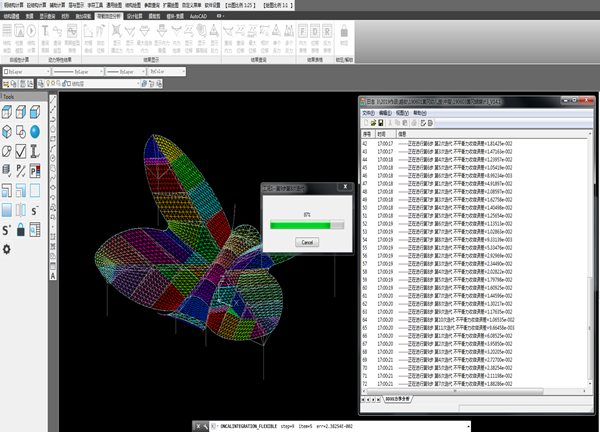Open the 文件(F) menu in log window
Image resolution: width=600 pixels, height=432 pixels.
click(369, 112)
